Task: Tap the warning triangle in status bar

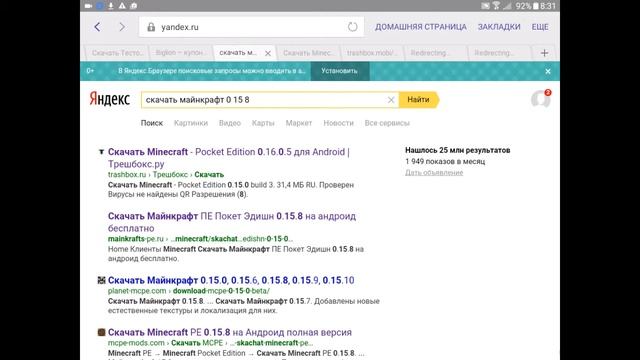Action: [122, 6]
